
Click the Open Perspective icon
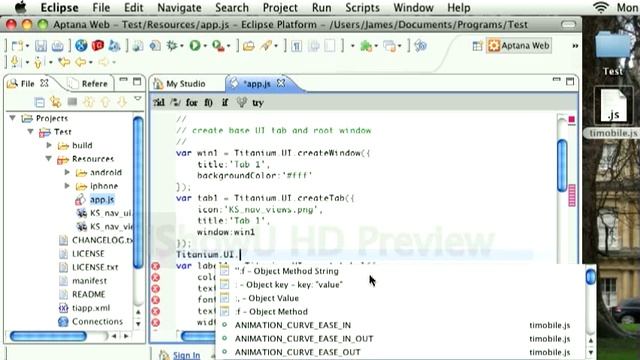pyautogui.click(x=477, y=46)
